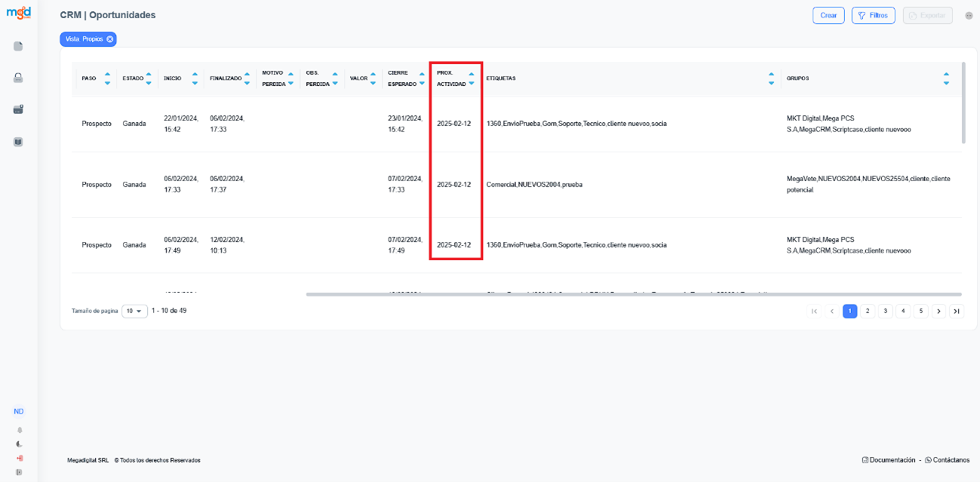Sort the table by the ESTADO column
The height and width of the screenshot is (482, 980).
[148, 78]
